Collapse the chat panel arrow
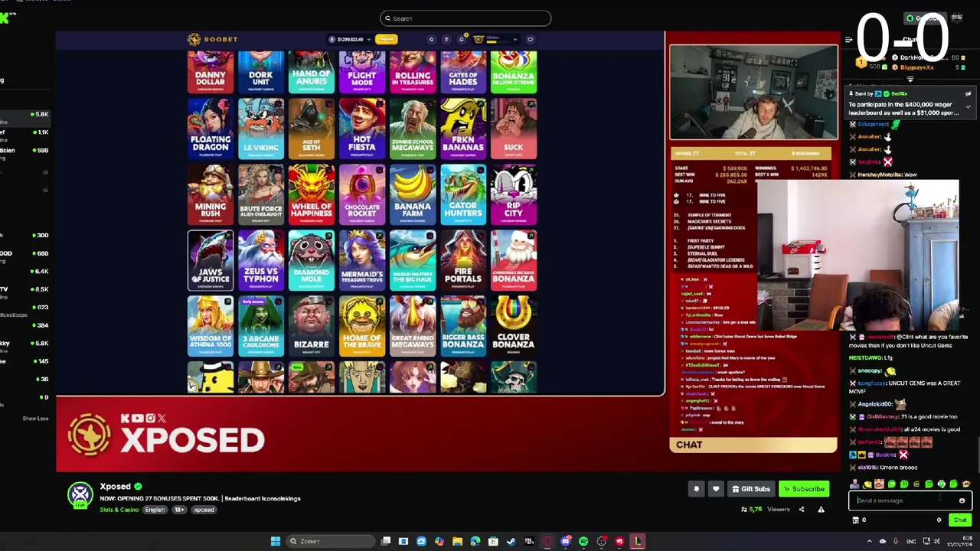Screen dimensions: 980x551 click(848, 40)
